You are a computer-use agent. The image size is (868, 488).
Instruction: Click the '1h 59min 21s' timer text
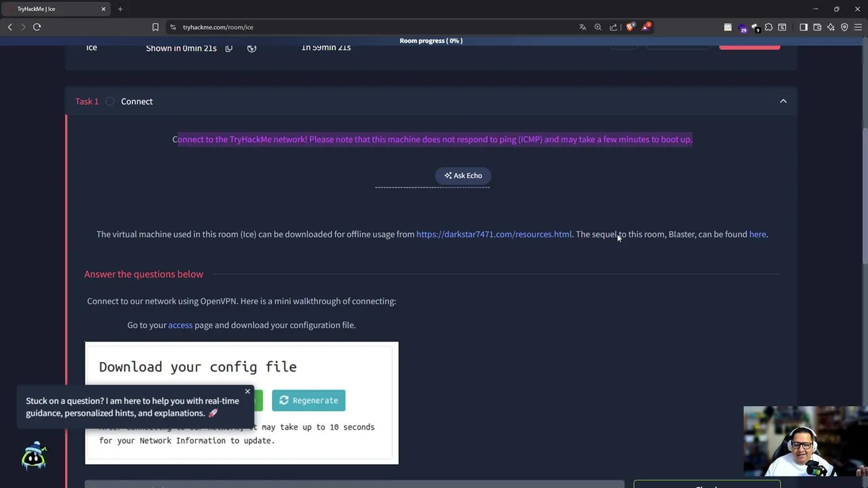tap(326, 47)
